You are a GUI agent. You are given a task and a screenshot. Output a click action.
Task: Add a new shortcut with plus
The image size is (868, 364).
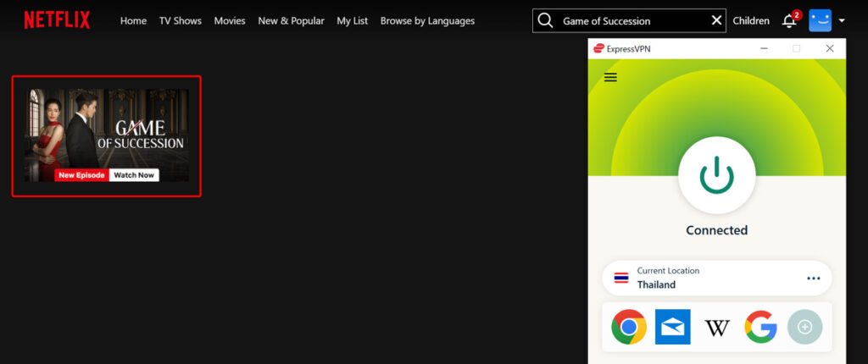coord(805,327)
